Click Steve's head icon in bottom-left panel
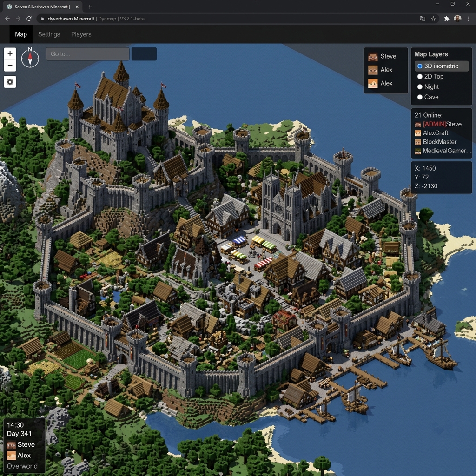 click(x=11, y=445)
